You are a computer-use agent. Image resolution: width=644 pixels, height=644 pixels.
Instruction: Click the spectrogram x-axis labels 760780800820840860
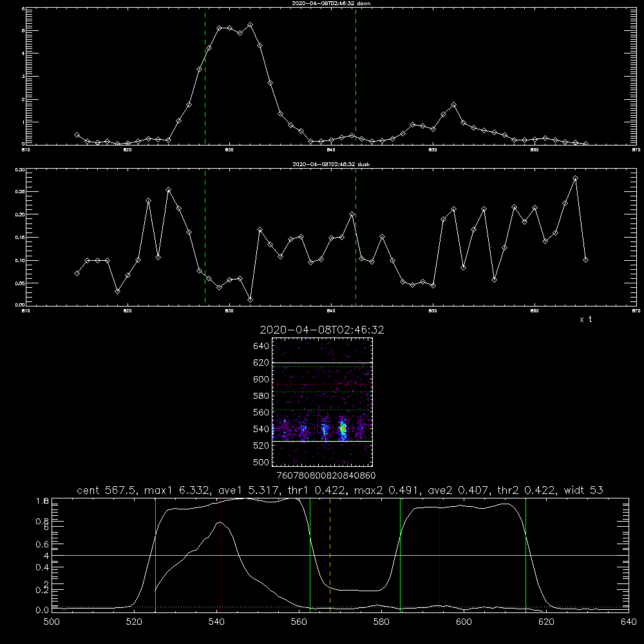pos(326,476)
